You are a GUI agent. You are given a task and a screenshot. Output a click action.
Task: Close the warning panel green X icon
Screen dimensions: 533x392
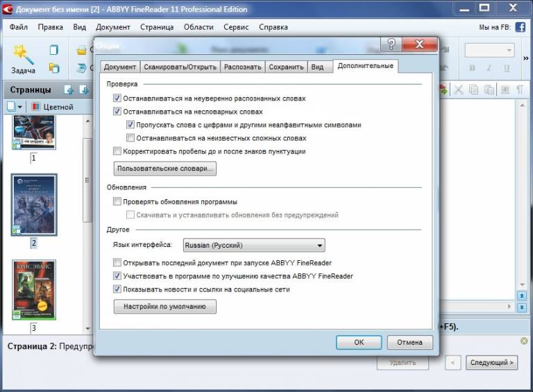click(524, 341)
